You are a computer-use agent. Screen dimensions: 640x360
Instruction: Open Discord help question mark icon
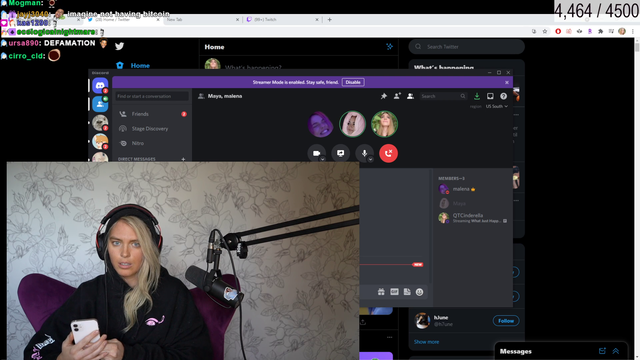click(x=503, y=96)
